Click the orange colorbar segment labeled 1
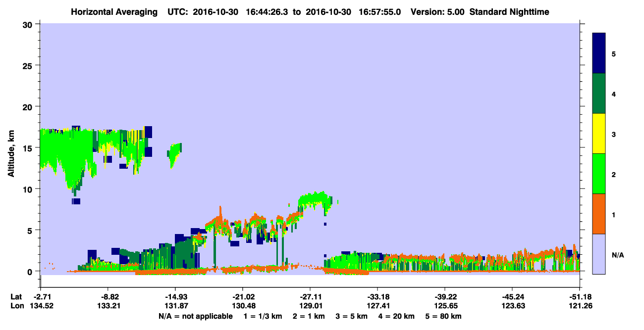 coord(599,214)
